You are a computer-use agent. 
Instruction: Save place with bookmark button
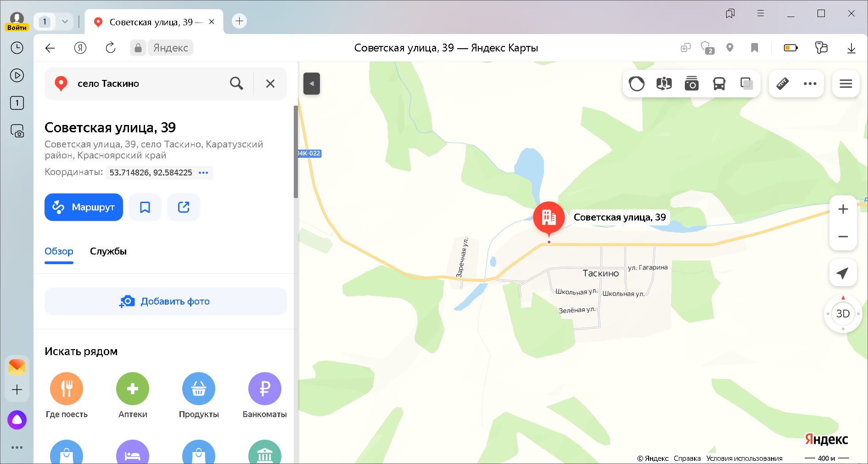[145, 207]
